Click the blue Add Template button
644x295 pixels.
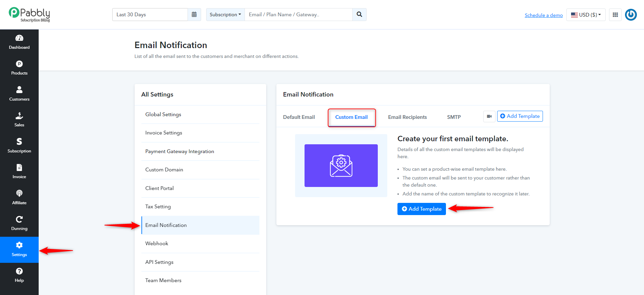422,209
